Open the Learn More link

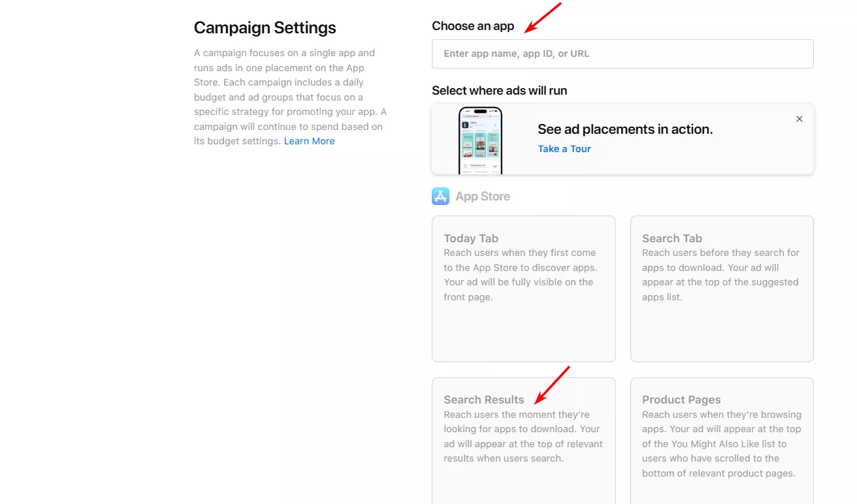(x=309, y=141)
